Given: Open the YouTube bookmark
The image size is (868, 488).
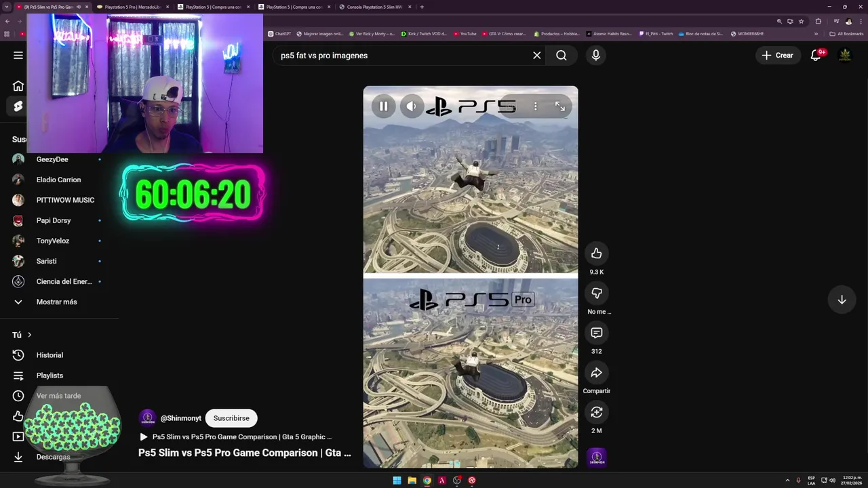Looking at the screenshot, I should (465, 33).
